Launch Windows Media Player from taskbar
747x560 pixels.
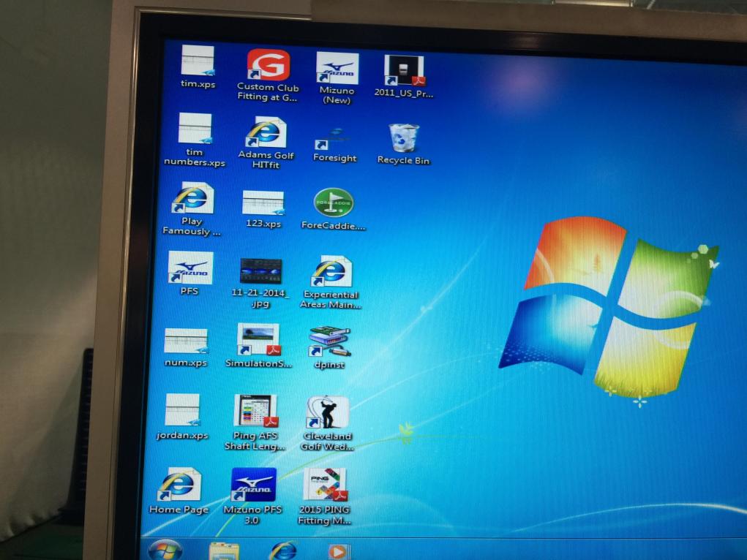click(x=339, y=552)
